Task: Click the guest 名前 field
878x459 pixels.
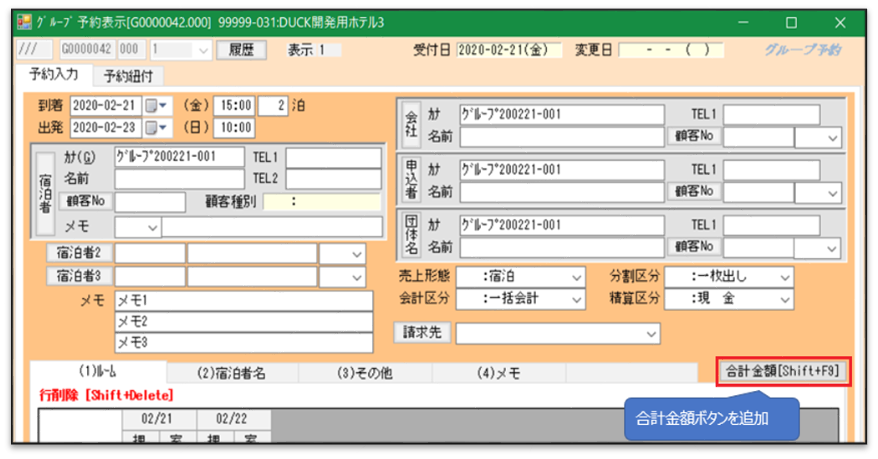Action: click(179, 179)
